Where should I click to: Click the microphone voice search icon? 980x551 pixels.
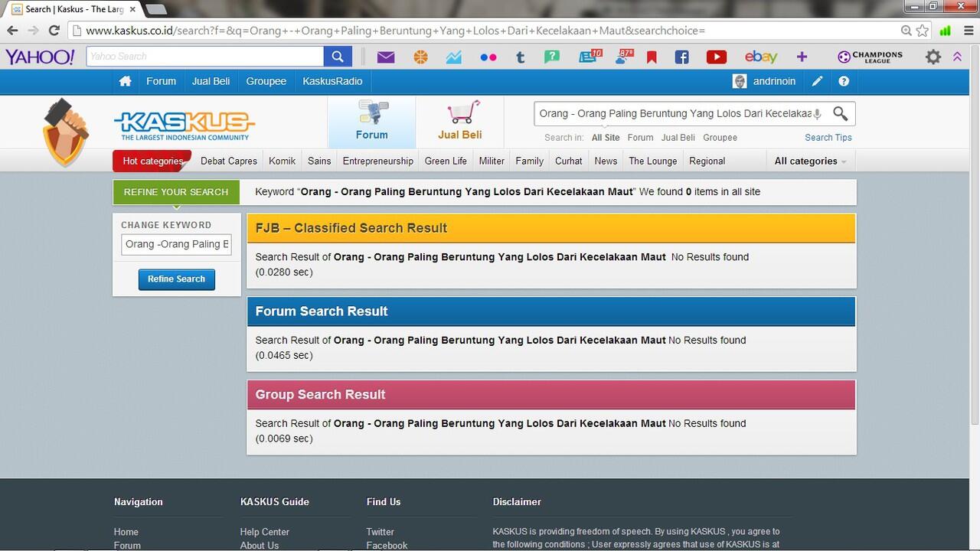(817, 114)
